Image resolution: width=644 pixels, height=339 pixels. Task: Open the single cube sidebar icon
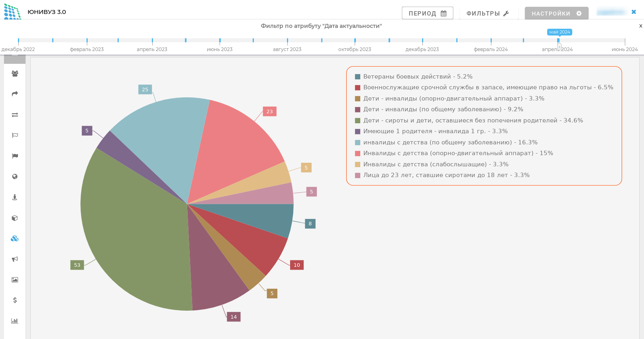pyautogui.click(x=15, y=218)
